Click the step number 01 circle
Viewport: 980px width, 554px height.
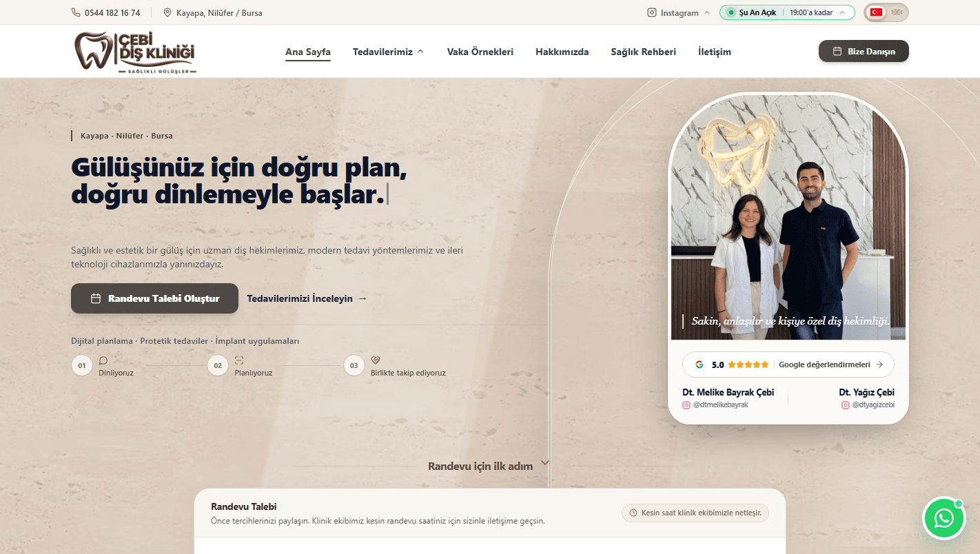(x=82, y=365)
